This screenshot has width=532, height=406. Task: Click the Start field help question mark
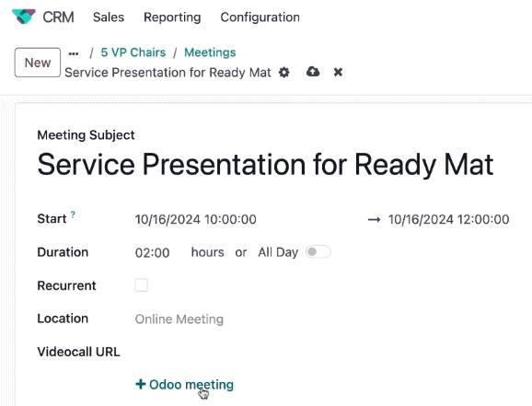point(73,215)
